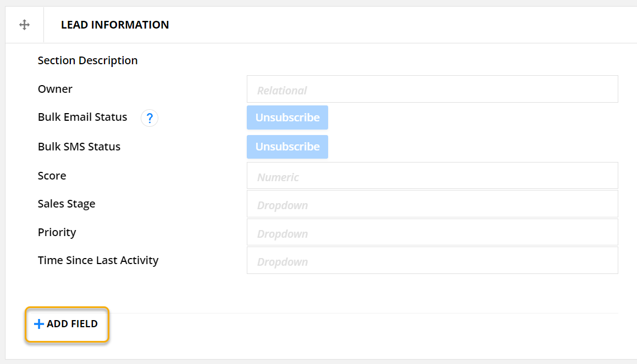The height and width of the screenshot is (364, 637).
Task: Select the Priority field label
Action: point(57,232)
